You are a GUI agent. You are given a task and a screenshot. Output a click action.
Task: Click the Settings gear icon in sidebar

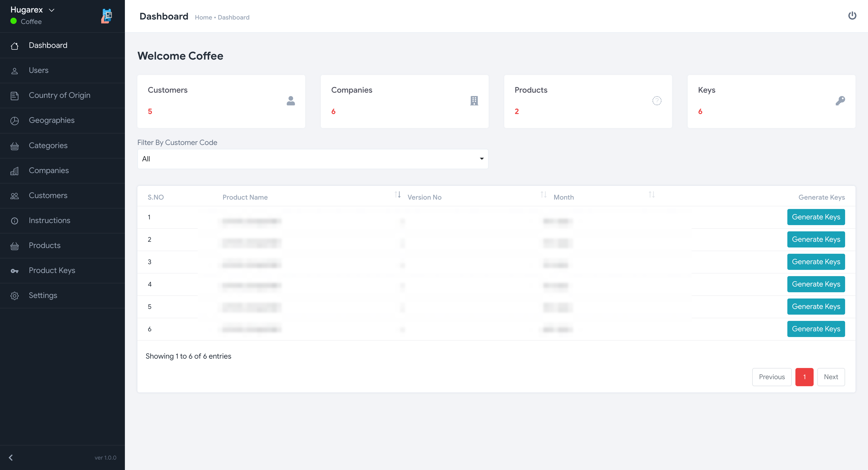click(x=15, y=295)
